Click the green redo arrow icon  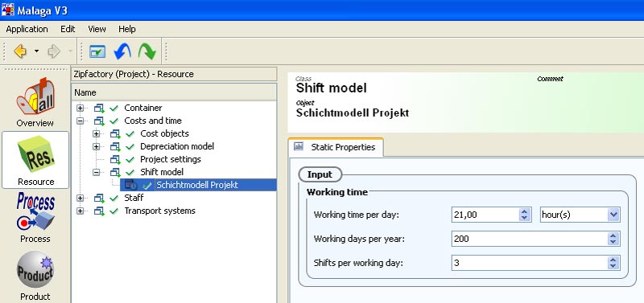click(147, 51)
